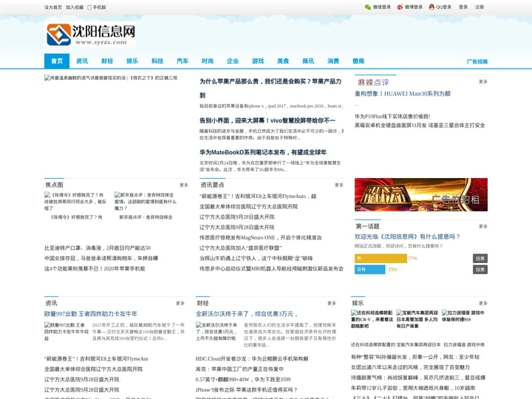
Task: Click 更多 beside 娱乐 section
Action: coord(483,304)
